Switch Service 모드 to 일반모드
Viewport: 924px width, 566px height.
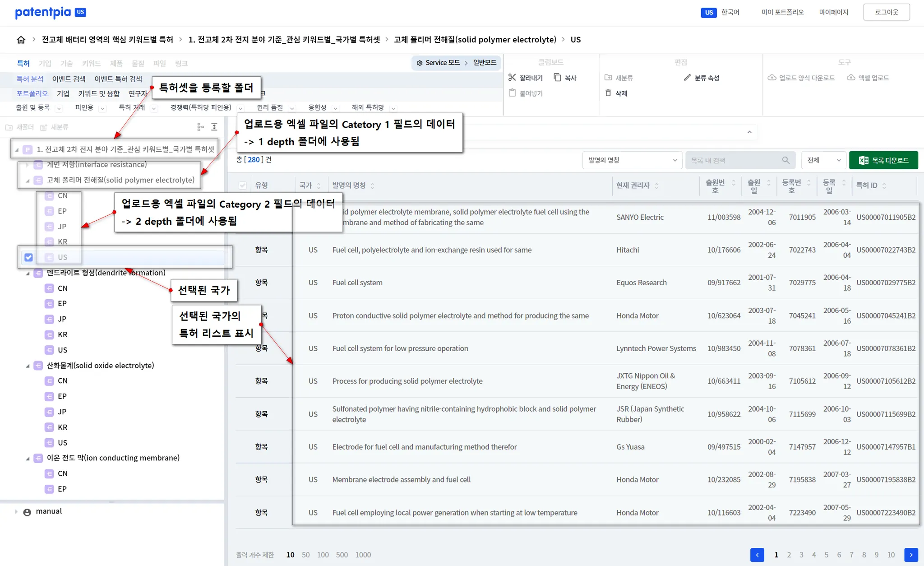(x=485, y=63)
